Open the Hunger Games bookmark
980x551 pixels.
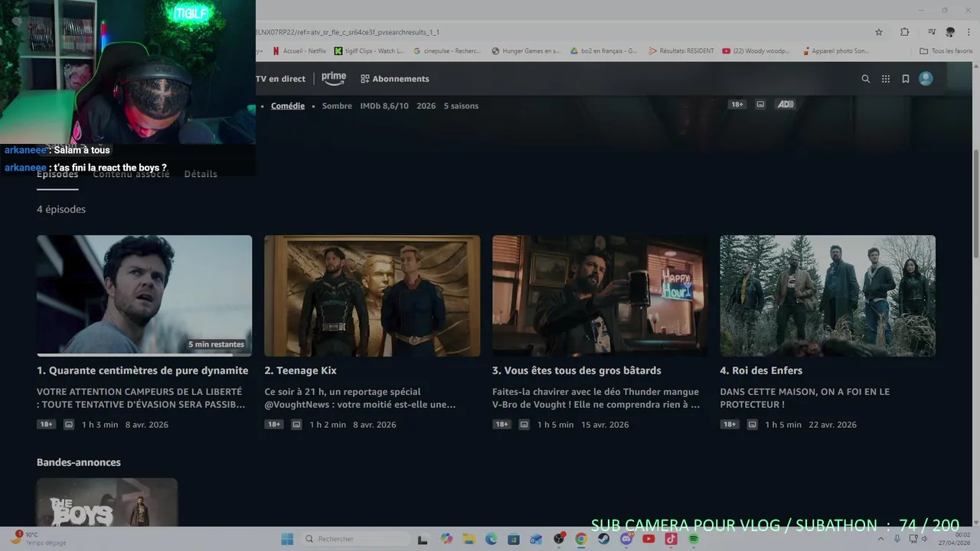tap(526, 51)
